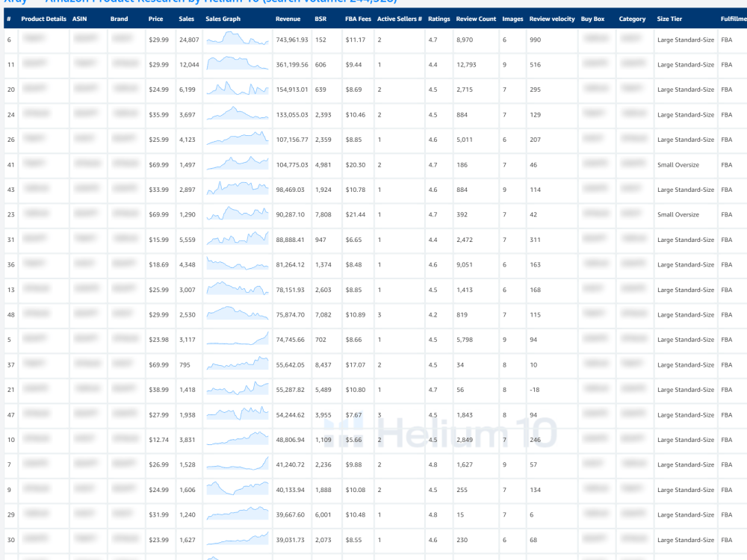The width and height of the screenshot is (747, 560).
Task: Click the Category column header
Action: (632, 19)
